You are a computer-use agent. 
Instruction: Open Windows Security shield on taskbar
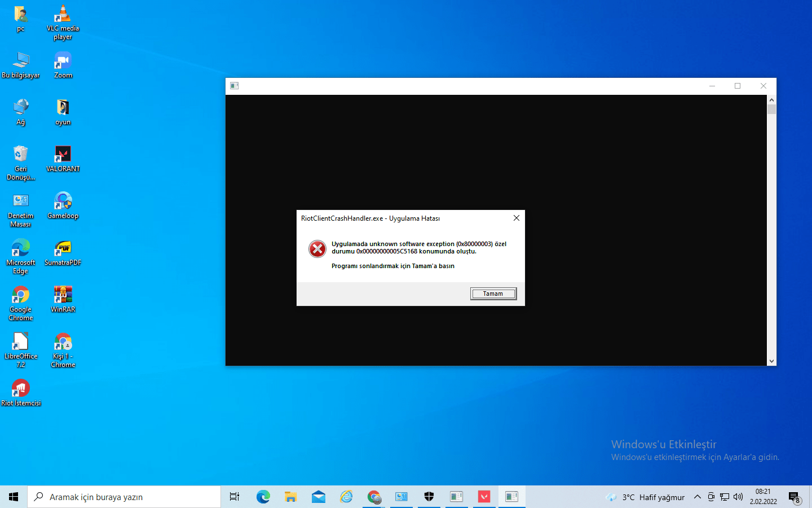[429, 497]
